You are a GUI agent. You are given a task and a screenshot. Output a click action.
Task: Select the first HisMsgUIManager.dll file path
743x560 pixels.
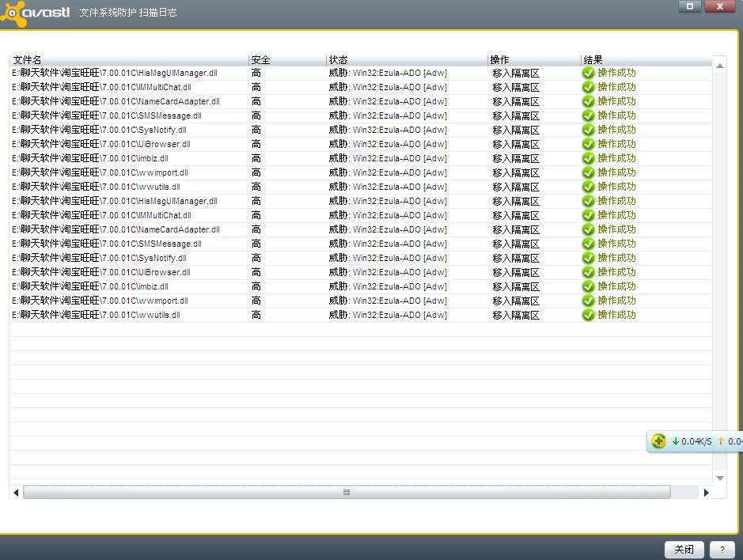coord(115,73)
